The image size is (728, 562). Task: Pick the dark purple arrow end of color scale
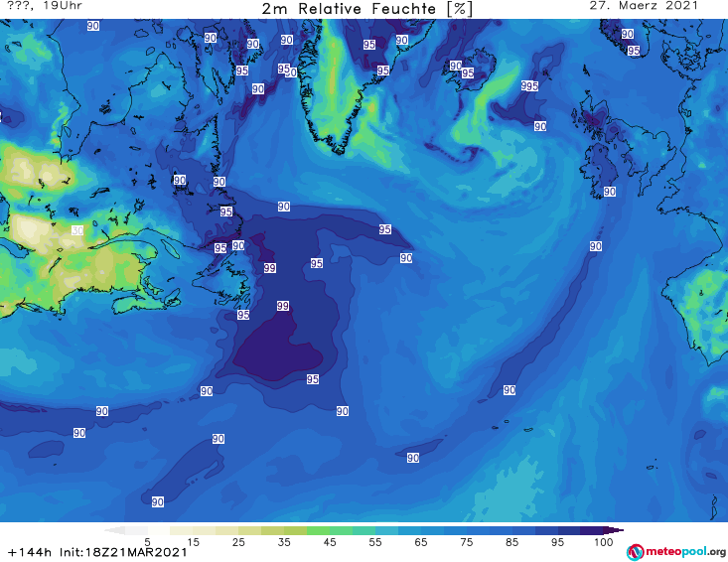pyautogui.click(x=614, y=530)
